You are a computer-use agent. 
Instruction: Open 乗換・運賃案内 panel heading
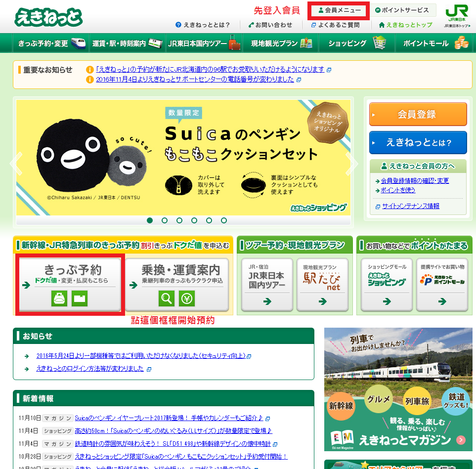click(180, 269)
